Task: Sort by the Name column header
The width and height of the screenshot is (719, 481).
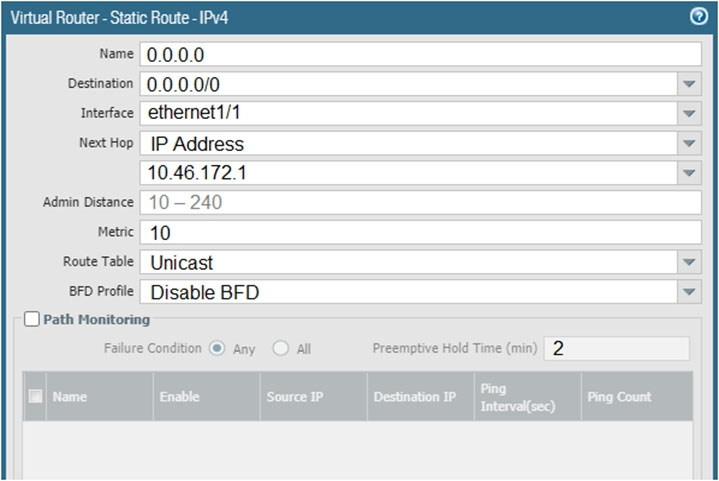Action: pyautogui.click(x=100, y=396)
